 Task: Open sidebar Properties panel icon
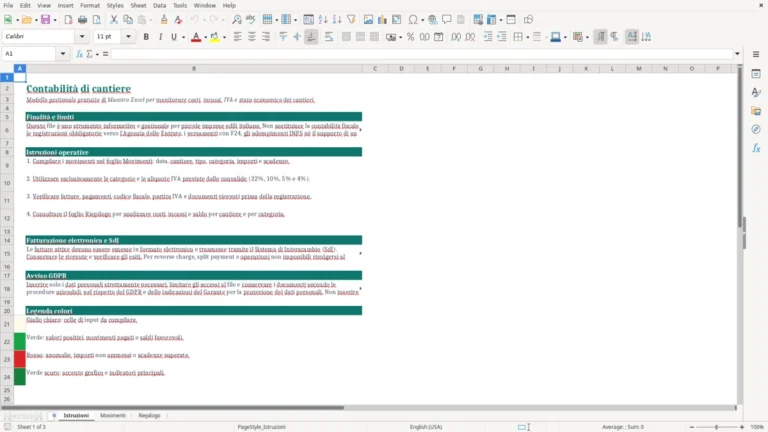[x=756, y=74]
